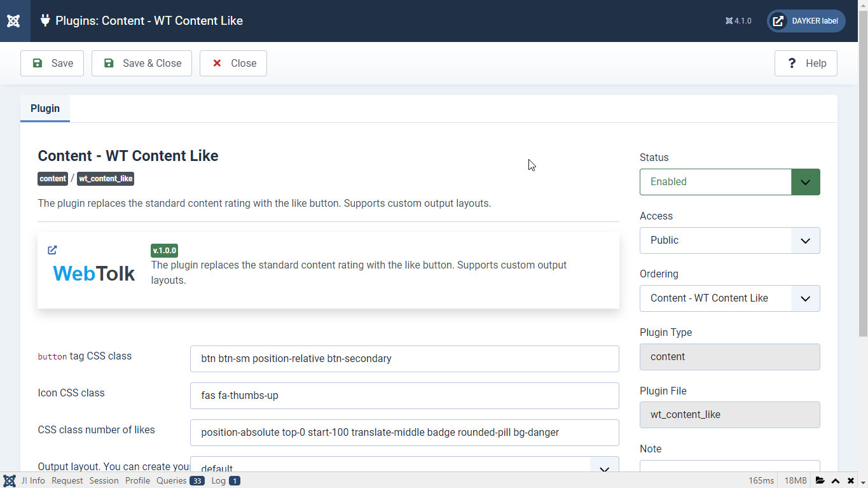Screen dimensions: 868x488
Task: Open the Ordering dropdown list
Action: tap(729, 298)
